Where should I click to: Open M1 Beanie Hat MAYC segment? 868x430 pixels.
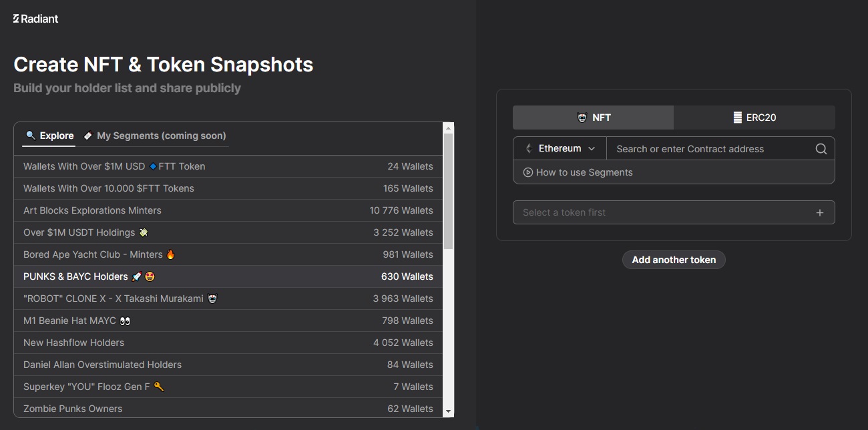(x=228, y=320)
